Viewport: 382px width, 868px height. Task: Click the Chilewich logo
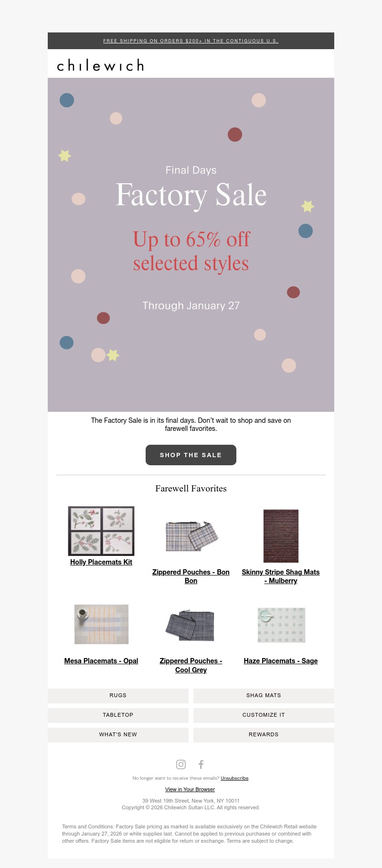(99, 65)
